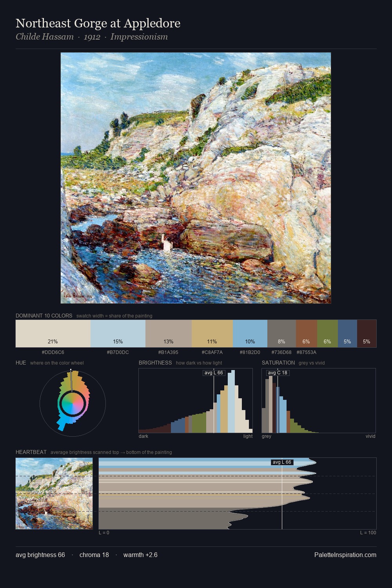Click the hex code #C8AF7A label
Viewport: 392px width, 588px height.
(212, 352)
